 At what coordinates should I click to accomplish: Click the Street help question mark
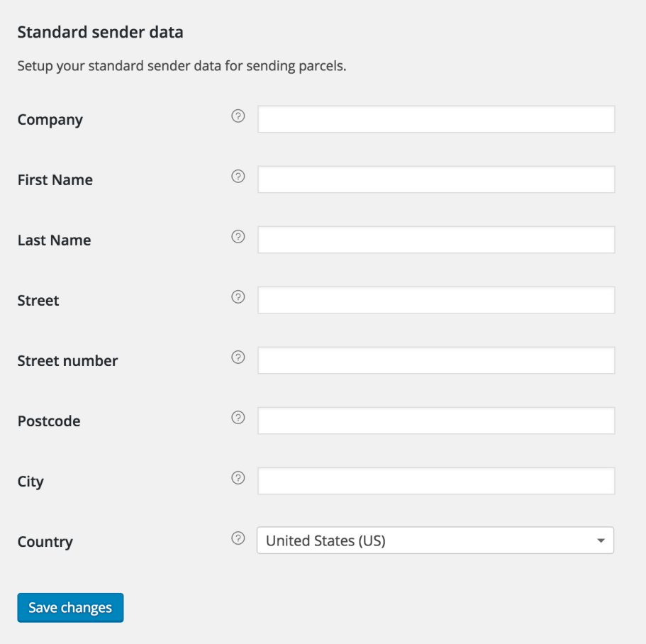click(x=238, y=297)
